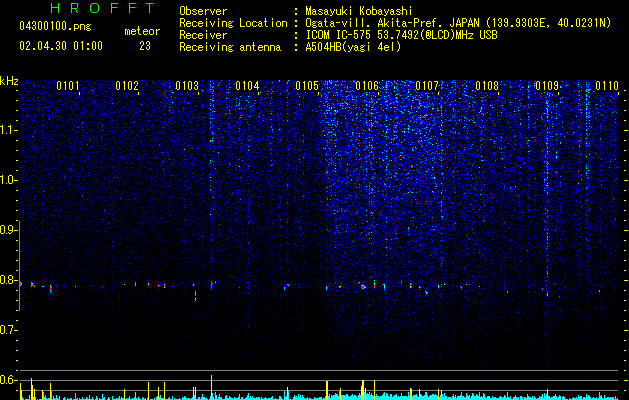Click the 0105 time marker

tap(307, 86)
